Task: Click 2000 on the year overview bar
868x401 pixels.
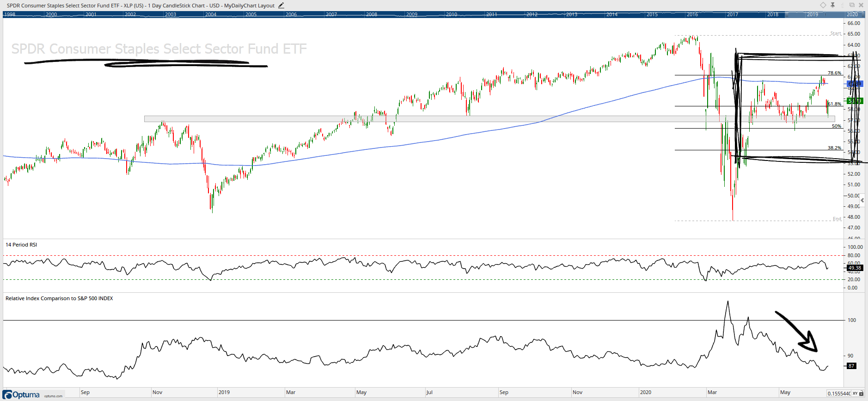Action: (x=51, y=14)
